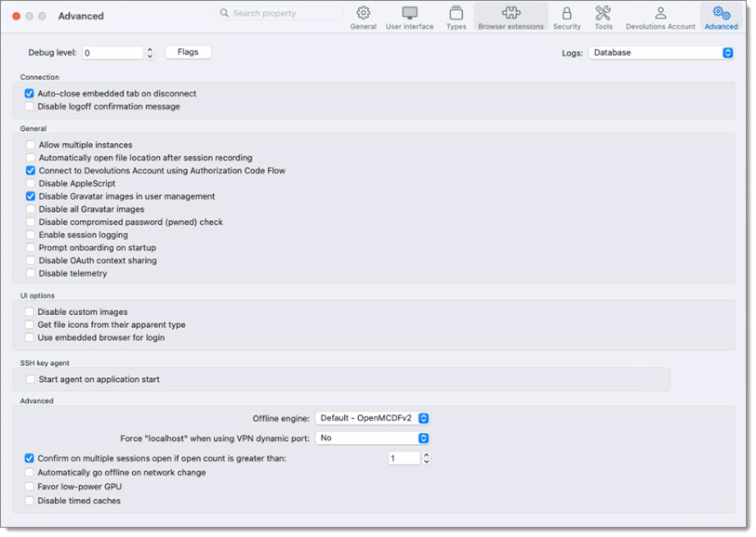Click the Flags button
Image resolution: width=756 pixels, height=537 pixels.
[x=188, y=52]
